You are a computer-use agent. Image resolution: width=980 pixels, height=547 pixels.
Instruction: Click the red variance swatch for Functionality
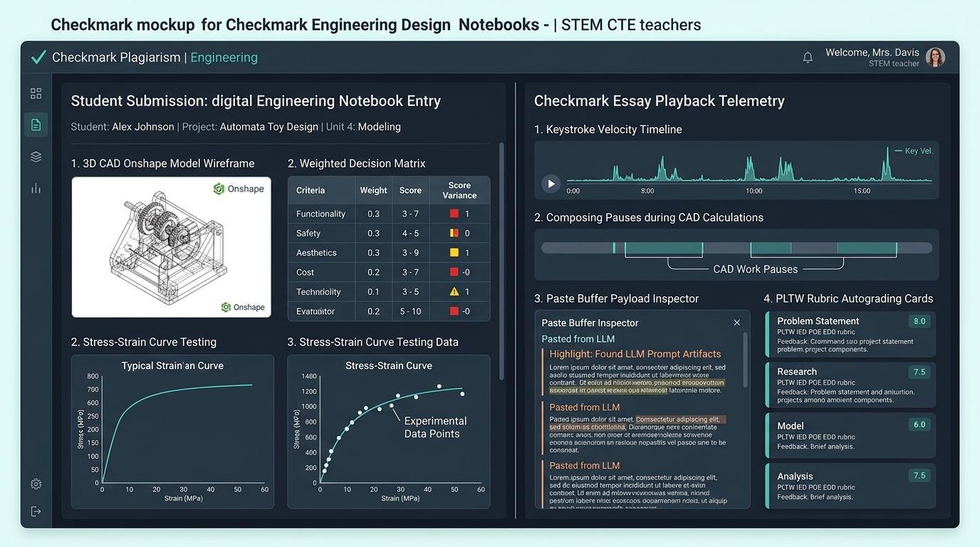coord(454,214)
